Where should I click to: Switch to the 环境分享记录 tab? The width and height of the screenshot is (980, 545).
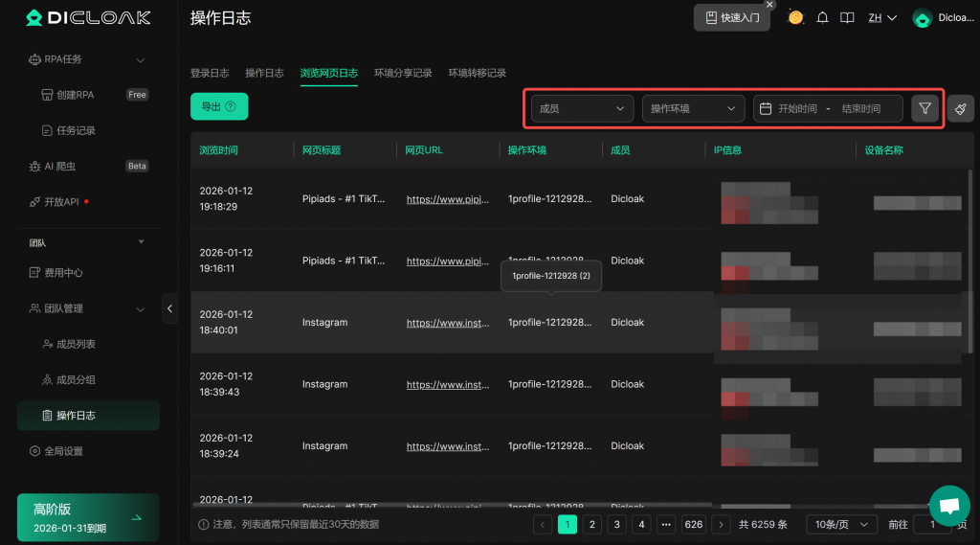pyautogui.click(x=403, y=73)
